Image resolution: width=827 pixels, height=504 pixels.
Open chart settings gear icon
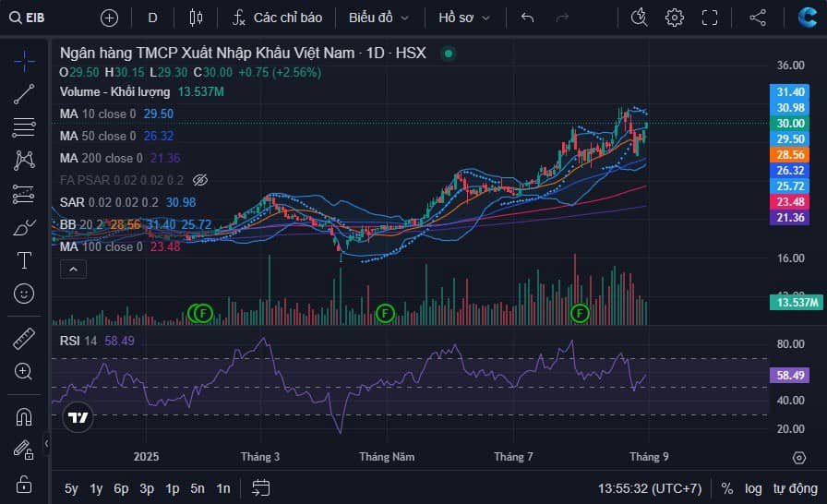pyautogui.click(x=674, y=18)
